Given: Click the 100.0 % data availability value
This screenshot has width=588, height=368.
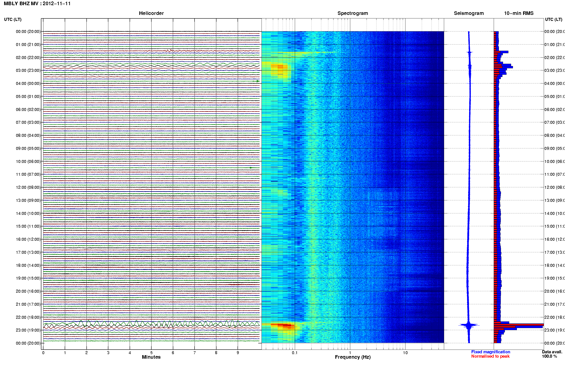Looking at the screenshot, I should (x=549, y=356).
